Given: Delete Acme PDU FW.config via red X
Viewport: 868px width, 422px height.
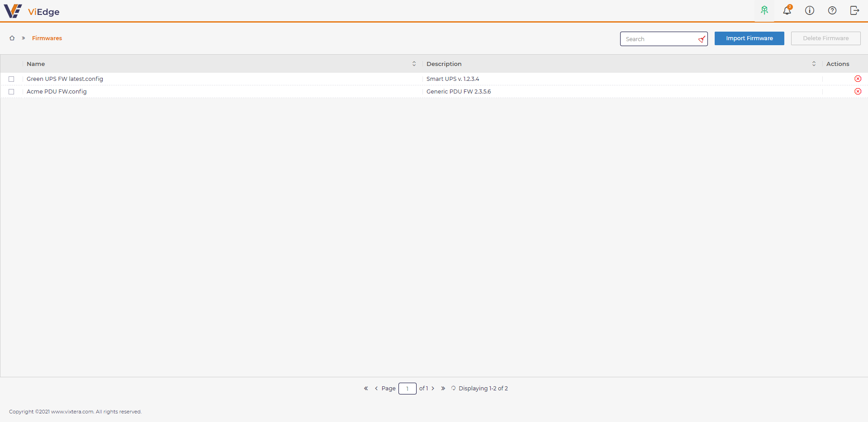Looking at the screenshot, I should point(858,91).
